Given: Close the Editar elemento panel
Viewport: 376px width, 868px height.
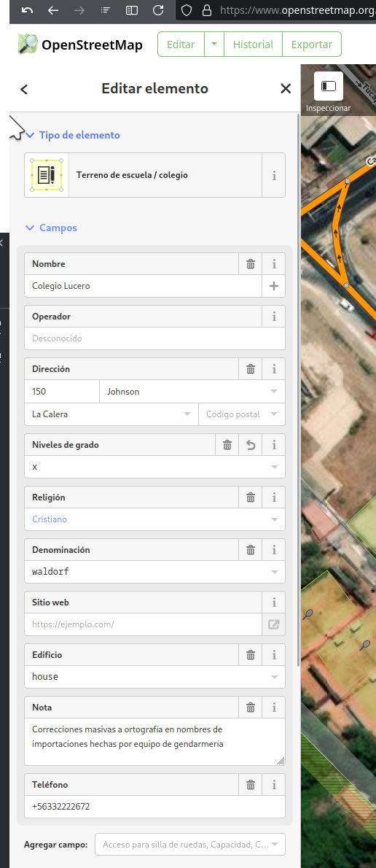Looking at the screenshot, I should click(x=286, y=88).
